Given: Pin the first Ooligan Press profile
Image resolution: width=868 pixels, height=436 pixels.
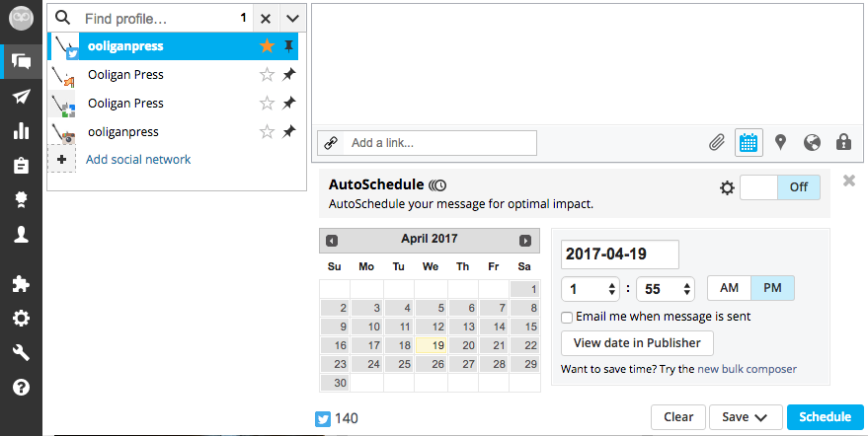Looking at the screenshot, I should 289,75.
